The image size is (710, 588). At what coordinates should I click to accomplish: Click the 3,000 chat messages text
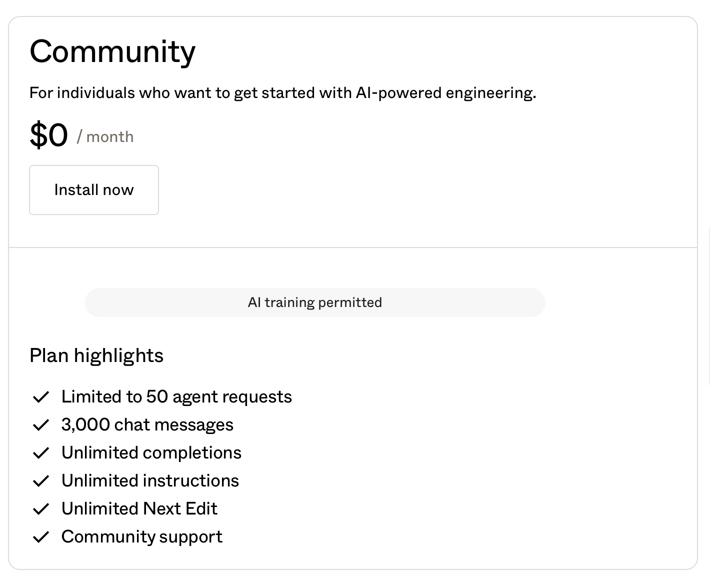(147, 425)
